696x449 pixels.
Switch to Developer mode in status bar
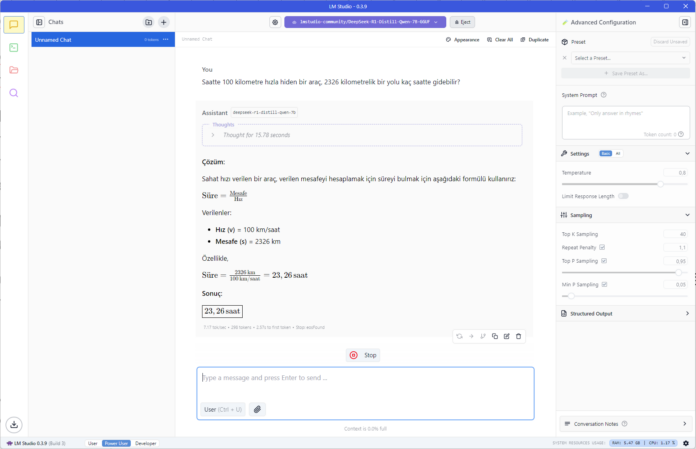[146, 443]
